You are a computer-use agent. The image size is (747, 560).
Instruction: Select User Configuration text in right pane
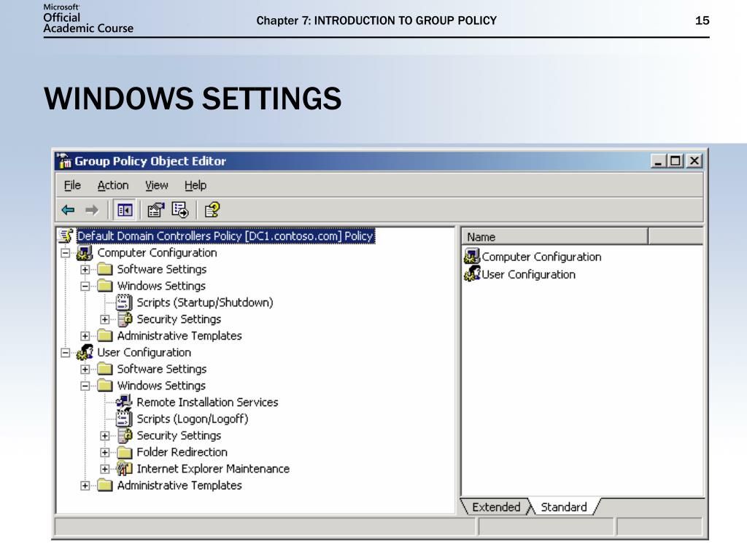[528, 274]
